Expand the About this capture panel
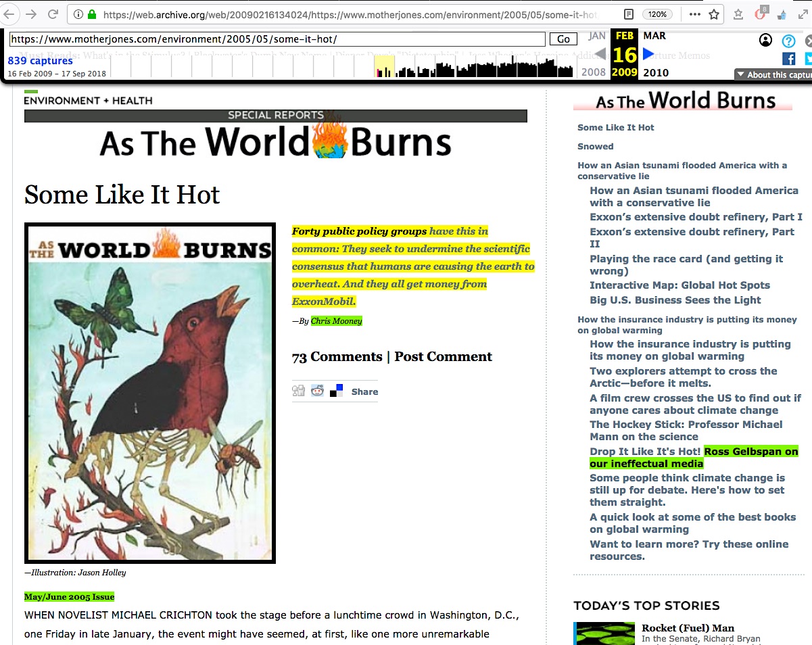This screenshot has height=645, width=812. (773, 75)
